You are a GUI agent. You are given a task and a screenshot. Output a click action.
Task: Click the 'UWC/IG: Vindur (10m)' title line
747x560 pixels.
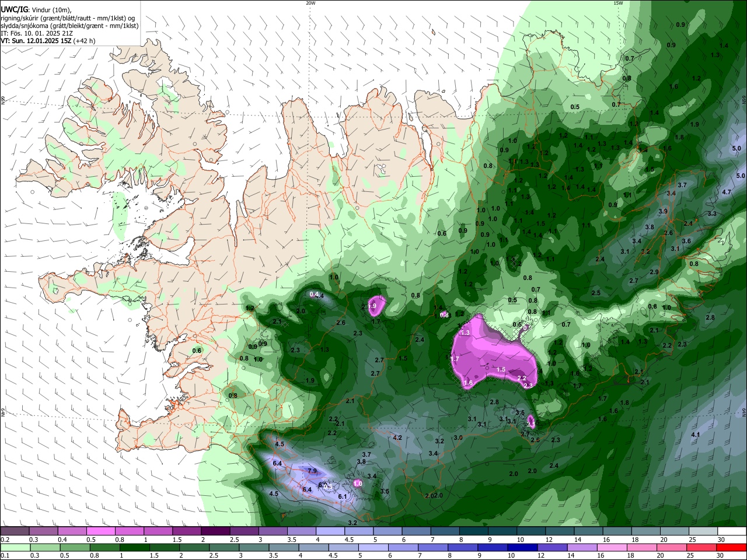(x=36, y=10)
